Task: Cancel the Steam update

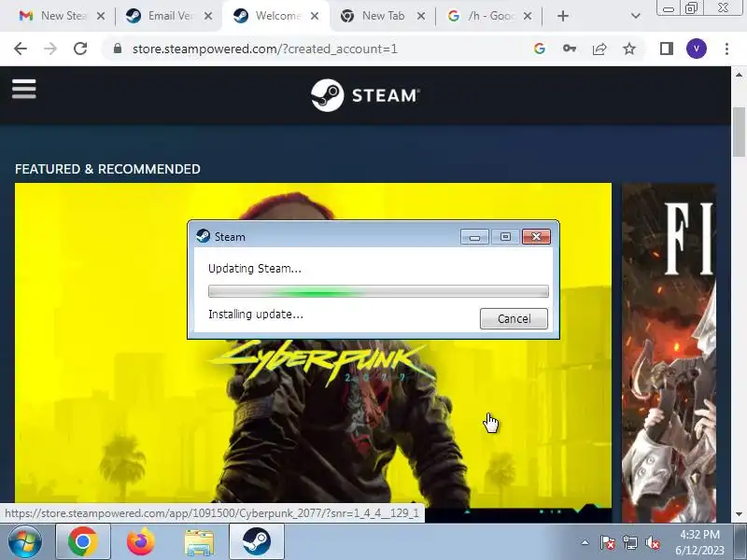Action: point(514,318)
